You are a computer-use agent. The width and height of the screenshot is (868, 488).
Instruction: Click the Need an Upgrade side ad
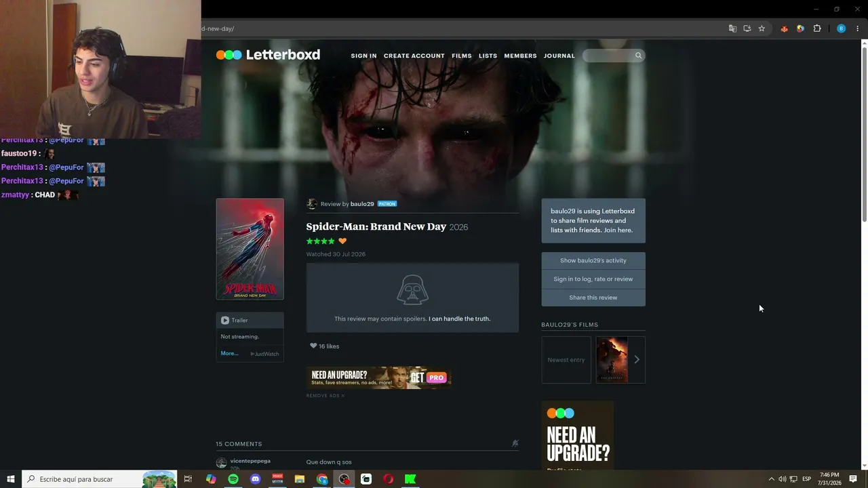tap(578, 435)
